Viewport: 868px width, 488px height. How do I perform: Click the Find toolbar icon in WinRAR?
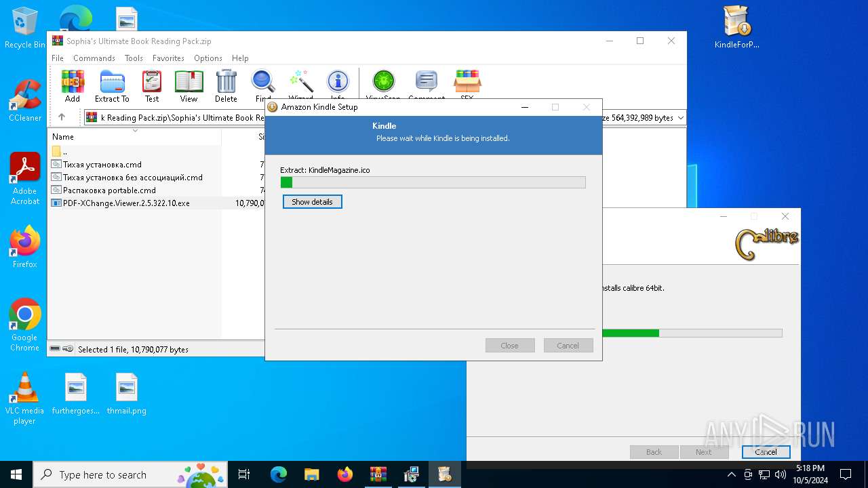(x=263, y=86)
